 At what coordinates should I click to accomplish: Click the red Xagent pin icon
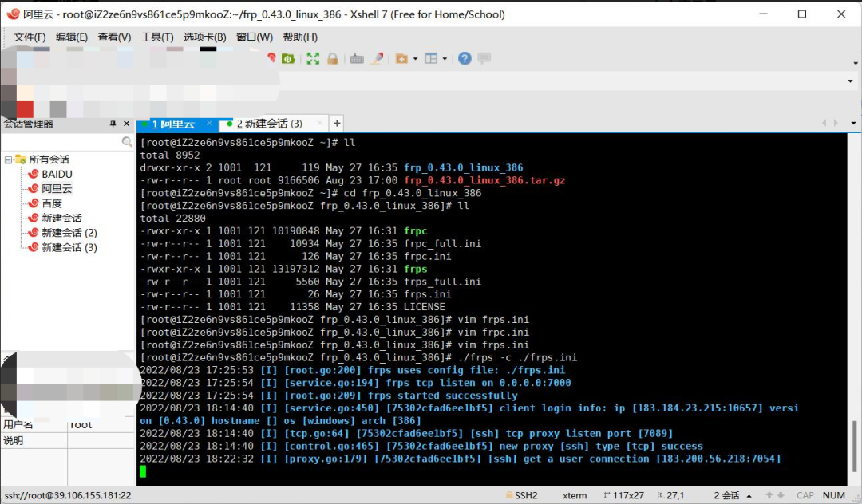click(271, 57)
